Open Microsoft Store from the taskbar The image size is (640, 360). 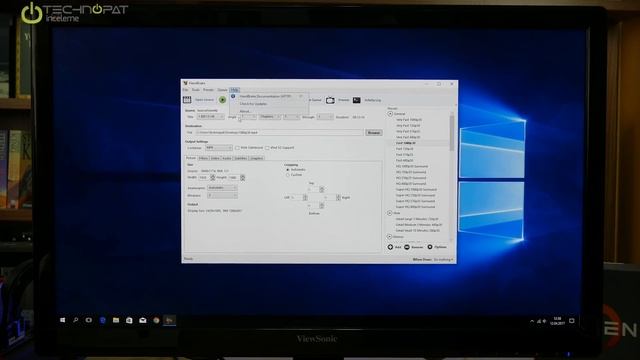pos(129,320)
